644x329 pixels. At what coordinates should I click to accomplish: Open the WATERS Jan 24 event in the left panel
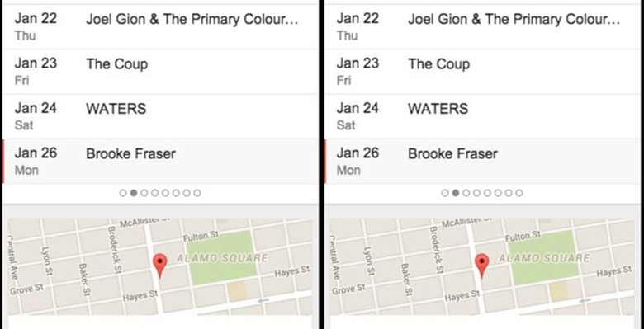(x=160, y=116)
